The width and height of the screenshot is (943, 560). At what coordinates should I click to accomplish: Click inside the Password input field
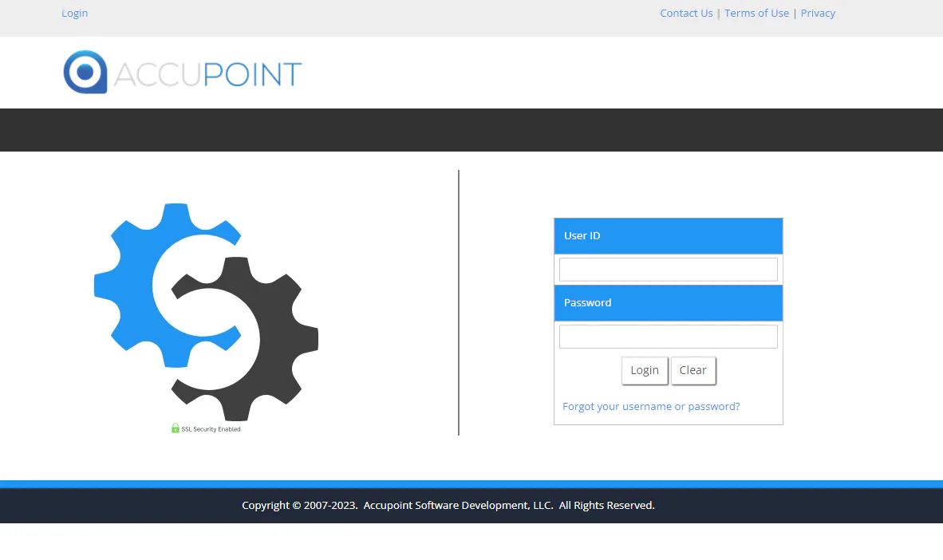[x=668, y=336]
